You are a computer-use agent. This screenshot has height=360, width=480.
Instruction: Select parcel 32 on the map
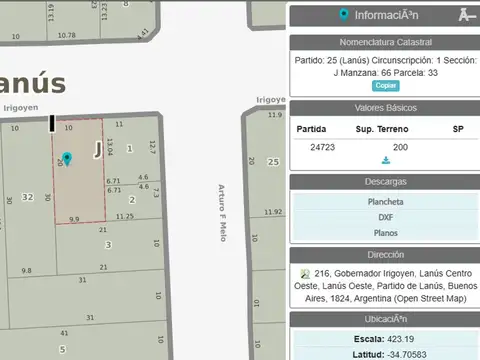[28, 197]
